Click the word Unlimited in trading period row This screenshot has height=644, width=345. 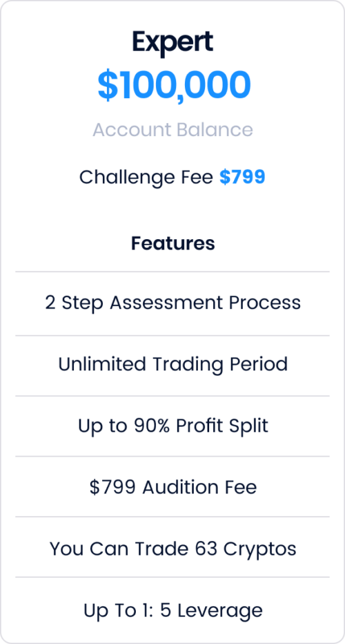[102, 364]
